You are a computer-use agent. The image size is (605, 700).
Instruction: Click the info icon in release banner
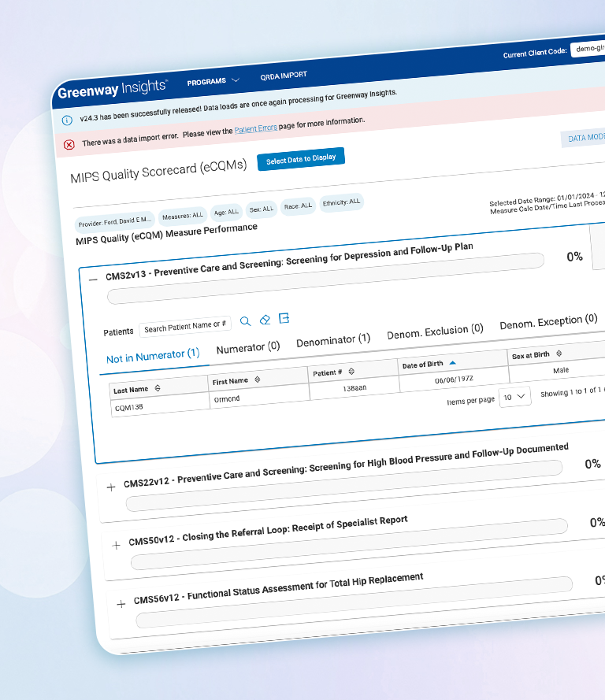67,120
